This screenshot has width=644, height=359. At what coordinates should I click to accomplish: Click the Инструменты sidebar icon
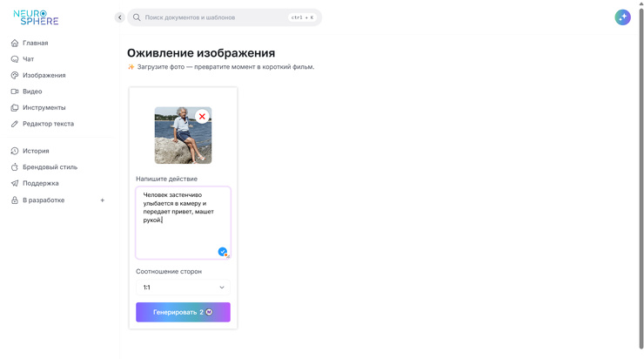(15, 108)
